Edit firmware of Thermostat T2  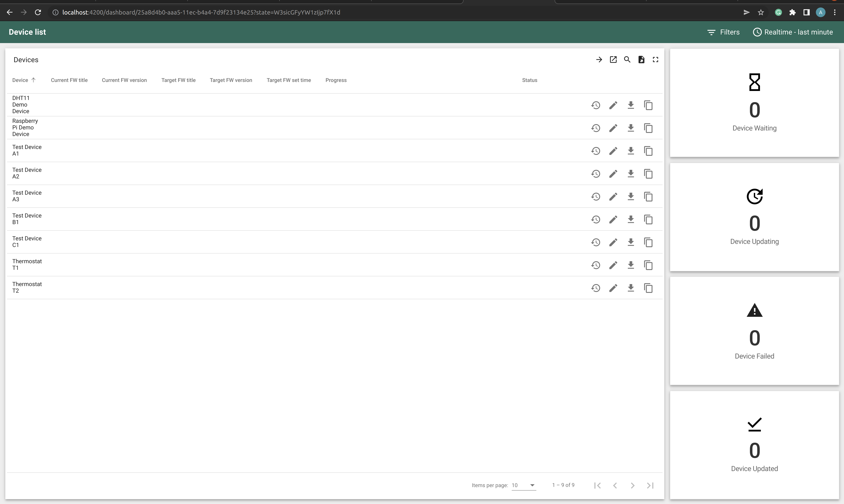(613, 288)
